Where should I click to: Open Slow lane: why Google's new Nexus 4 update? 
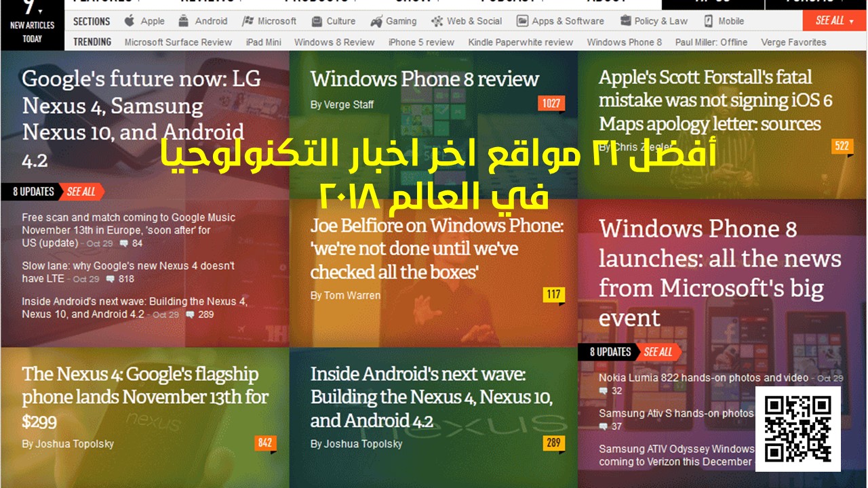click(x=128, y=272)
